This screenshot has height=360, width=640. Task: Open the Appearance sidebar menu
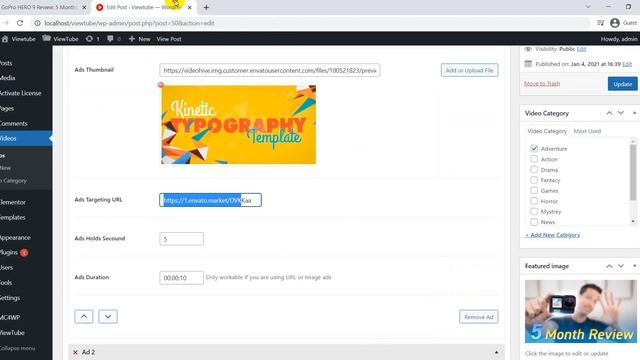pos(15,237)
